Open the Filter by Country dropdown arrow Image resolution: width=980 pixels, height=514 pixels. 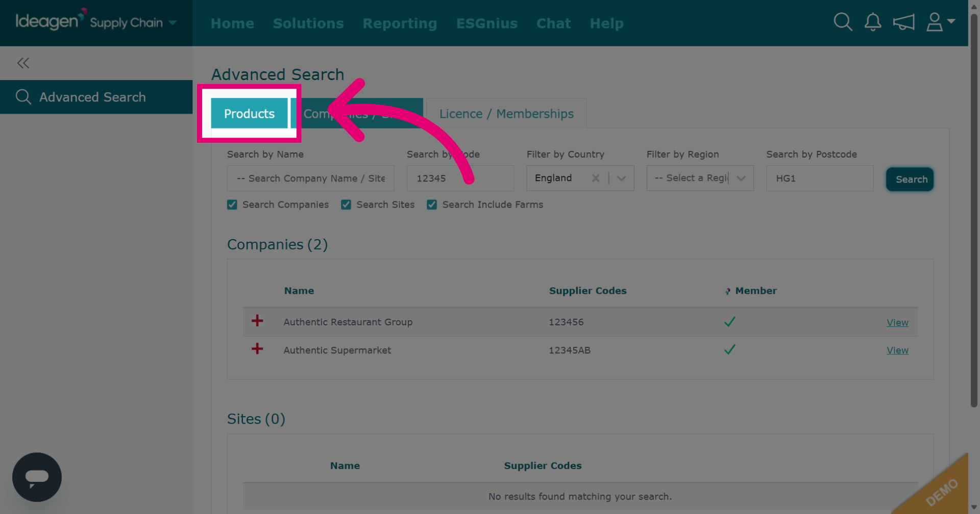(x=621, y=178)
